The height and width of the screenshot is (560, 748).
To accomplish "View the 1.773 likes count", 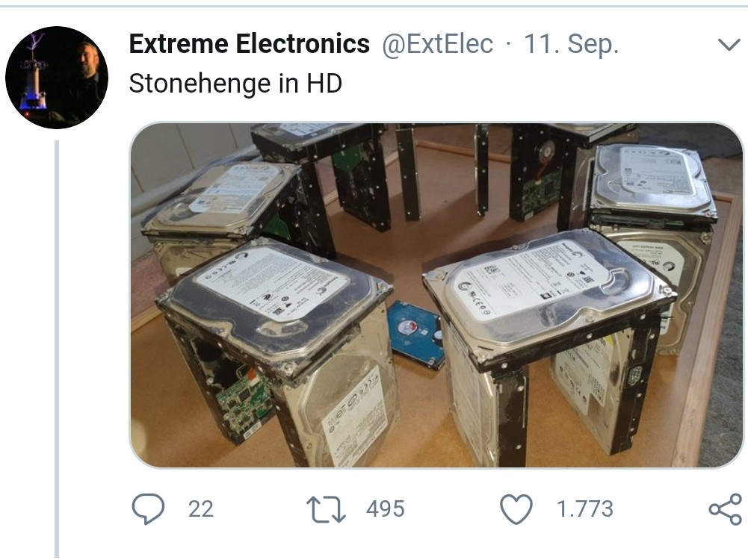I will pos(585,509).
